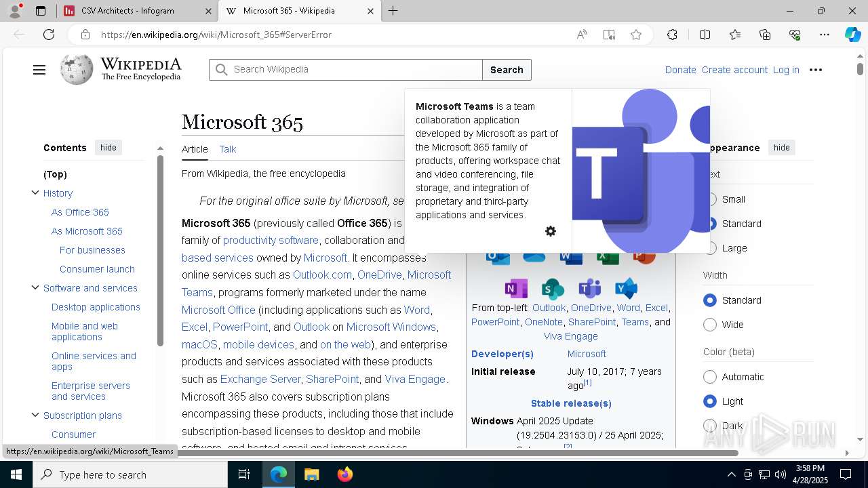Go to Consumer launch section
This screenshot has height=488, width=868.
(97, 269)
